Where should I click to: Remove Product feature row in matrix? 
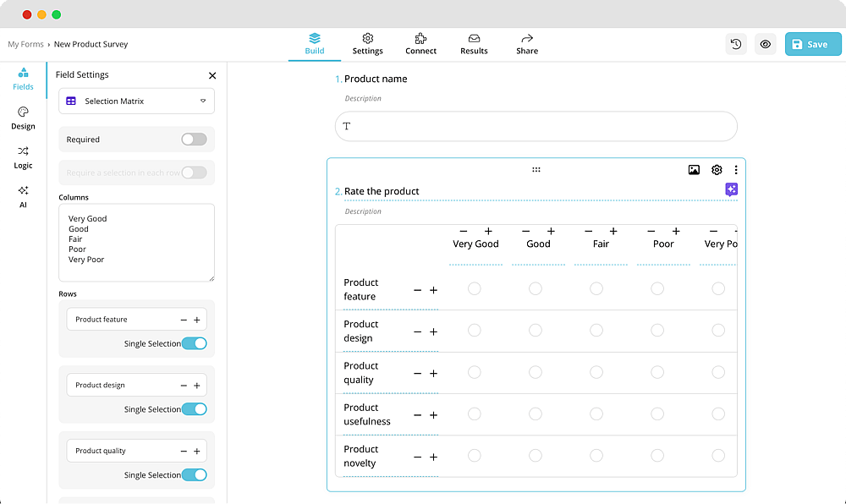tap(418, 291)
